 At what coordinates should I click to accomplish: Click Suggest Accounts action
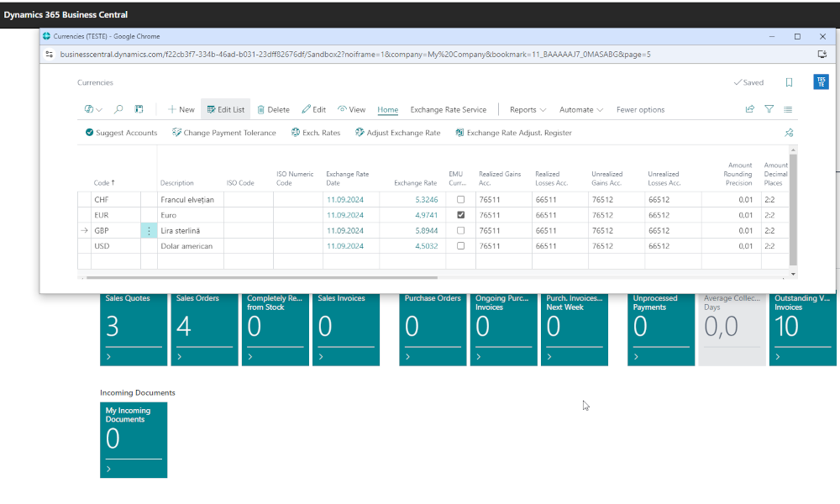pos(121,133)
